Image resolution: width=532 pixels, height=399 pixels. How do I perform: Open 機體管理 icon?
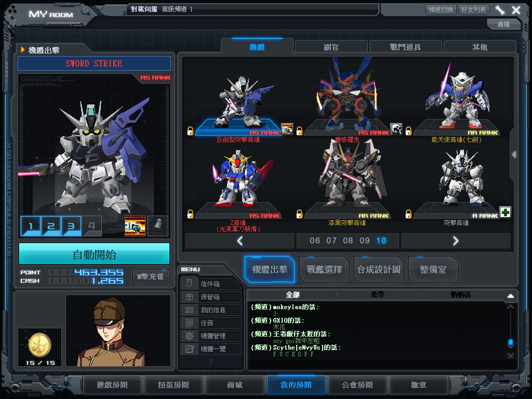pyautogui.click(x=189, y=336)
